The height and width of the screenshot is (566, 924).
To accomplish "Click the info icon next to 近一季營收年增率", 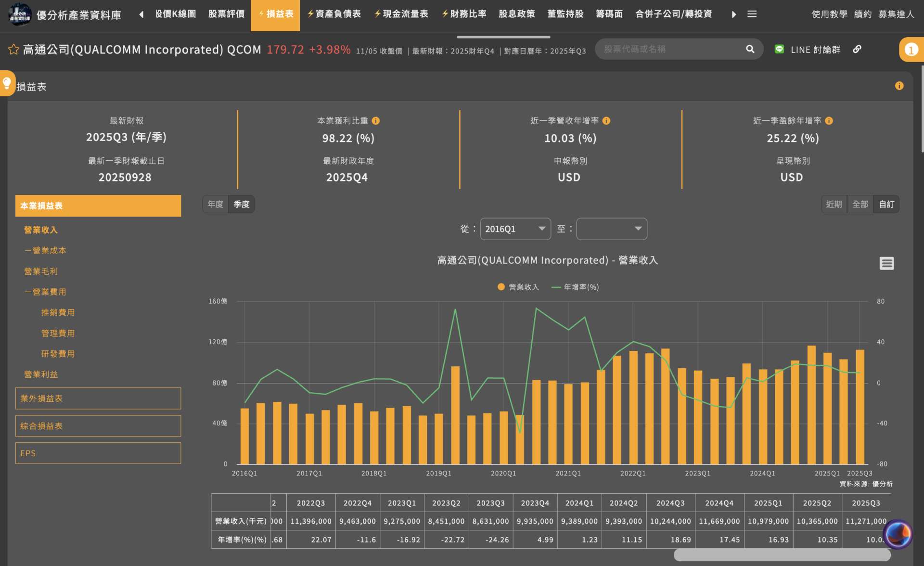I will tap(606, 121).
